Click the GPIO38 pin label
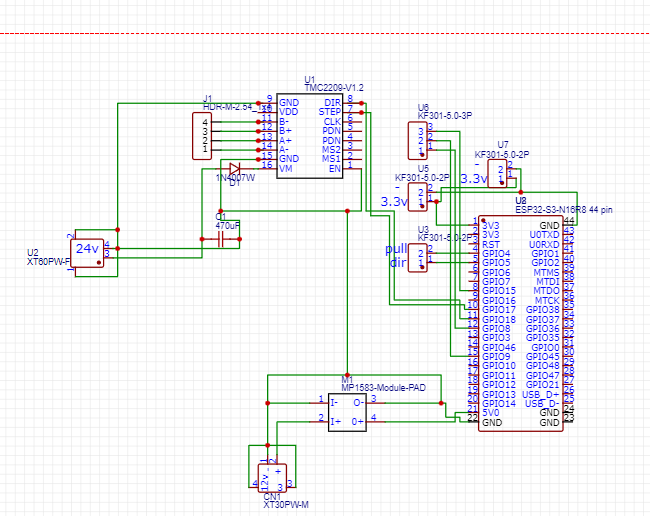The height and width of the screenshot is (516, 650). 543,310
